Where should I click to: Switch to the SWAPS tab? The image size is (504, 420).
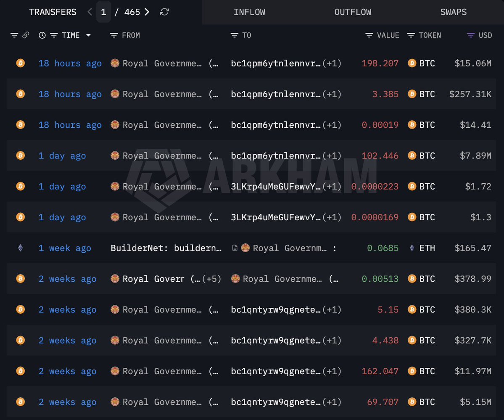[x=454, y=12]
